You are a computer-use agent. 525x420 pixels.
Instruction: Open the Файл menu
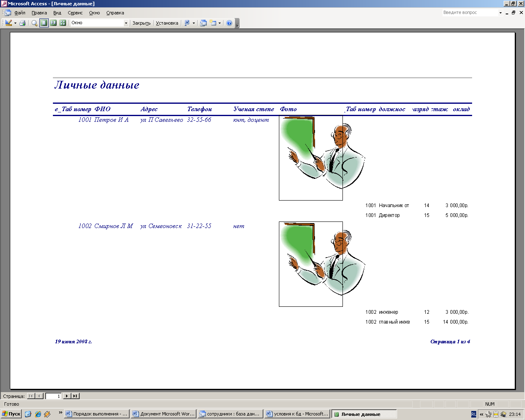coord(20,13)
